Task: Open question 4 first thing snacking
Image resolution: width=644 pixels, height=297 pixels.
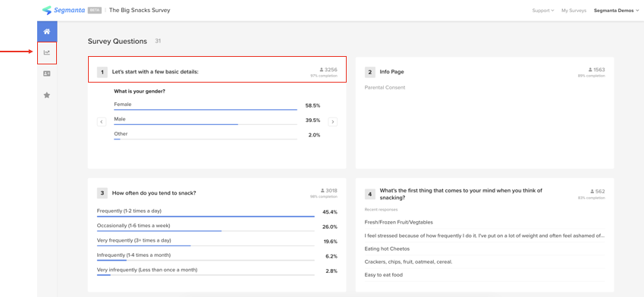Action: (x=461, y=194)
